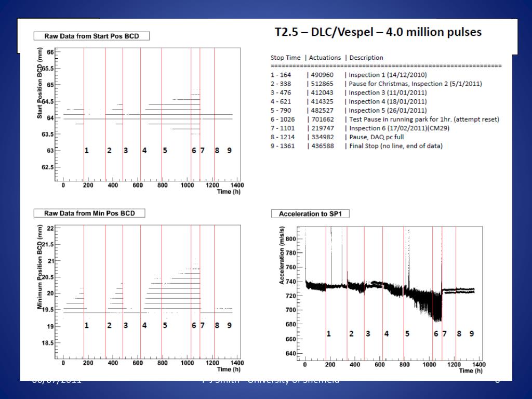Click stop marker '1' in the Start Pos chart
This screenshot has width=532, height=399.
pos(87,150)
